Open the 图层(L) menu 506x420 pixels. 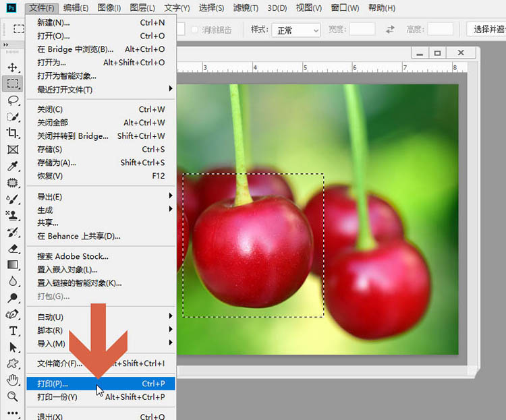click(x=142, y=7)
